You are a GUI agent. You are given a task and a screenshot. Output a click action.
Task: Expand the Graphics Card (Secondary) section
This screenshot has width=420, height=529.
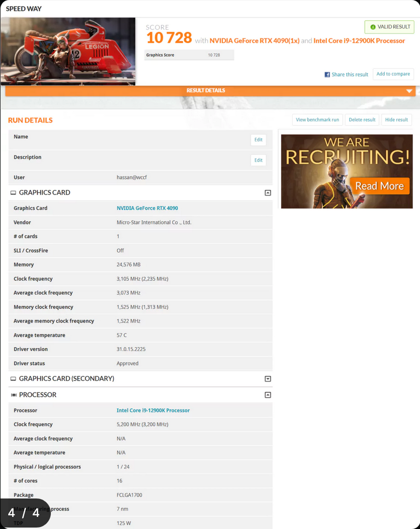267,379
